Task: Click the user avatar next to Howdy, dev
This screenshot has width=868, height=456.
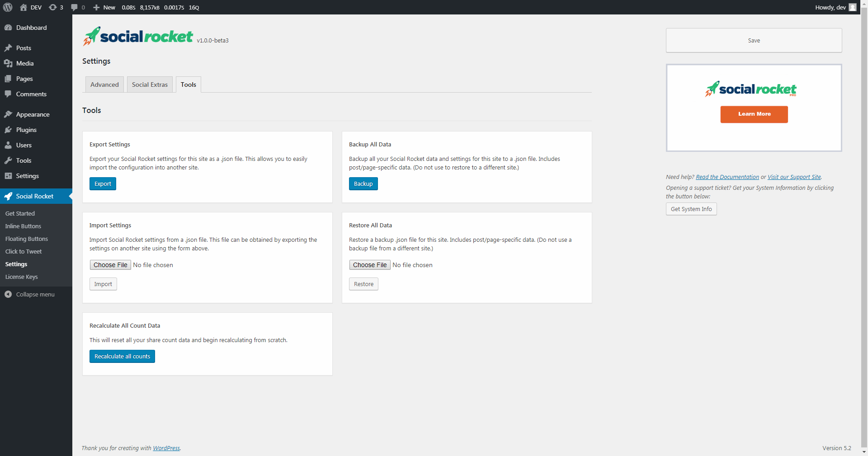Action: [x=853, y=7]
